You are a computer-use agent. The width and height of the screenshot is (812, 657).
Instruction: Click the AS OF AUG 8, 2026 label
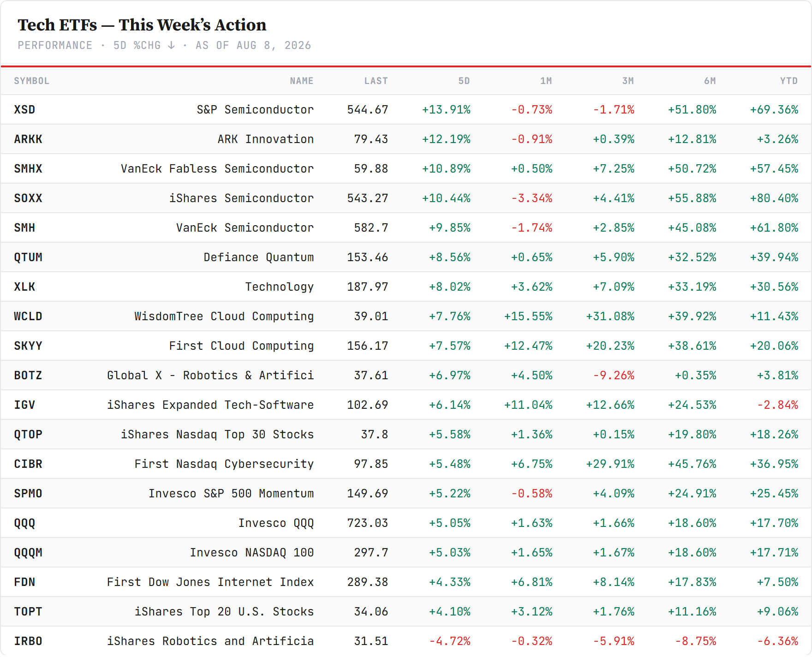point(253,45)
